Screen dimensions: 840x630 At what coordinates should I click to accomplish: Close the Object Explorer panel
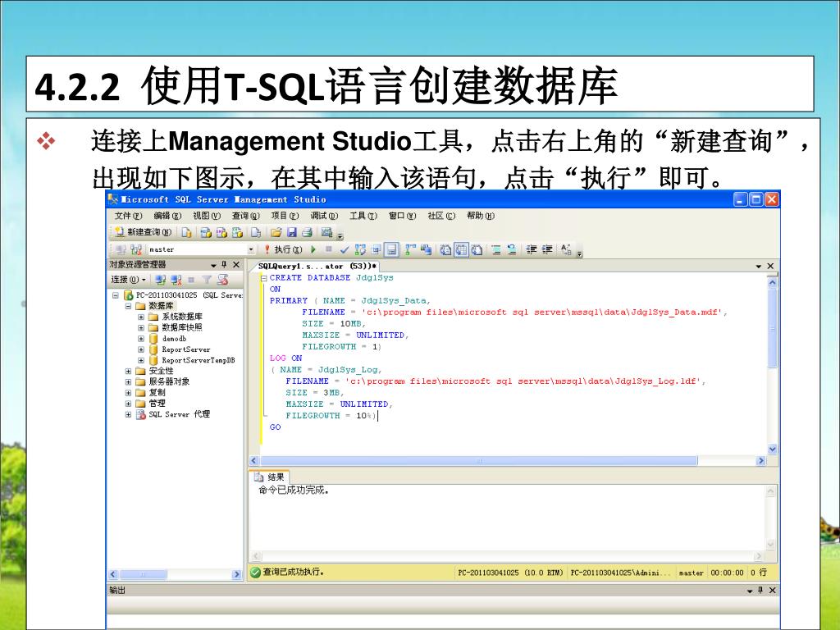(236, 265)
